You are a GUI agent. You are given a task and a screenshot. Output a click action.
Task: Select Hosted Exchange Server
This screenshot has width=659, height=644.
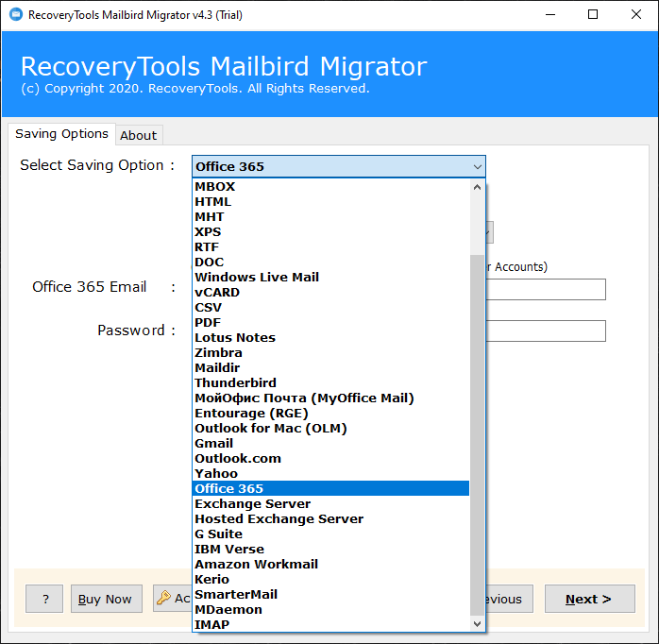330,519
